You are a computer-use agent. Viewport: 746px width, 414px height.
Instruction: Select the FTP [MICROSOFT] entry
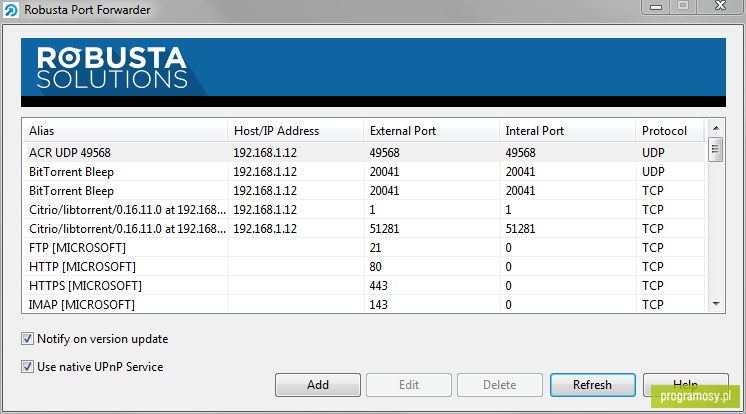(x=364, y=248)
